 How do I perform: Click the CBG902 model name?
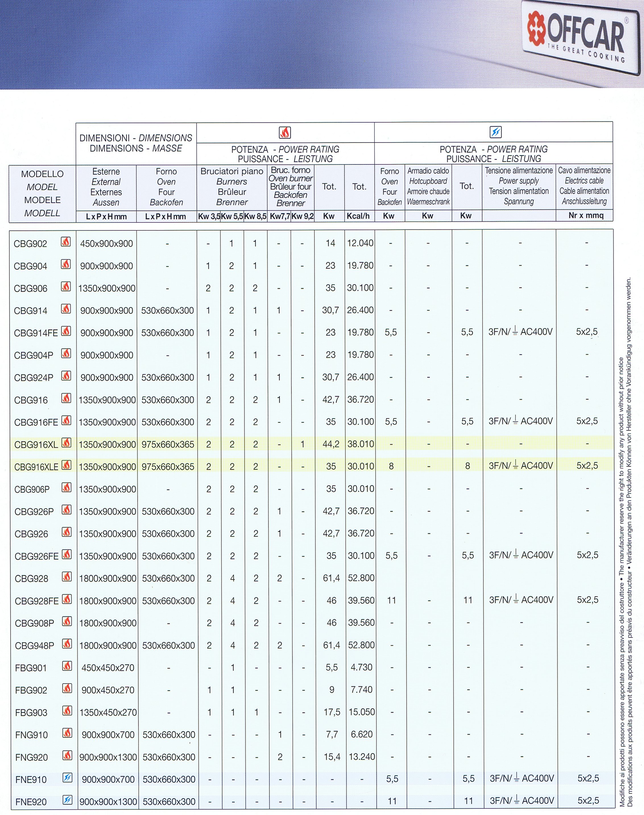[30, 244]
